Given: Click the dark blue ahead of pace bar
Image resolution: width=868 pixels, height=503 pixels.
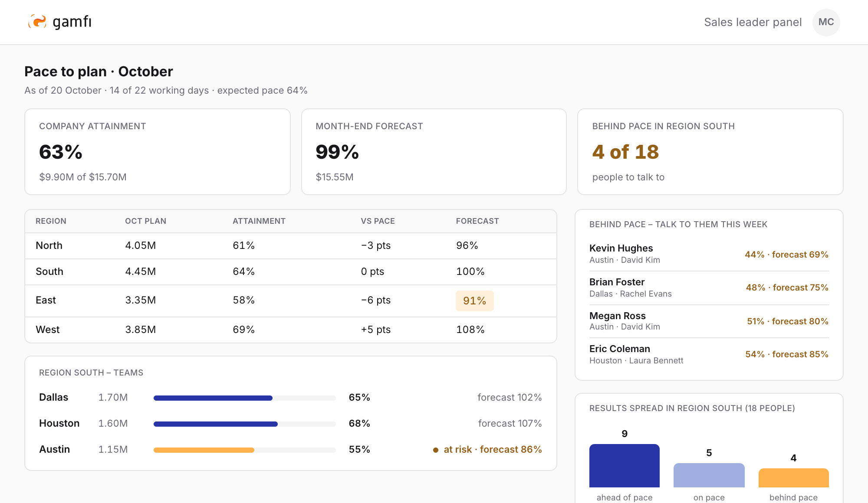Looking at the screenshot, I should pyautogui.click(x=624, y=465).
